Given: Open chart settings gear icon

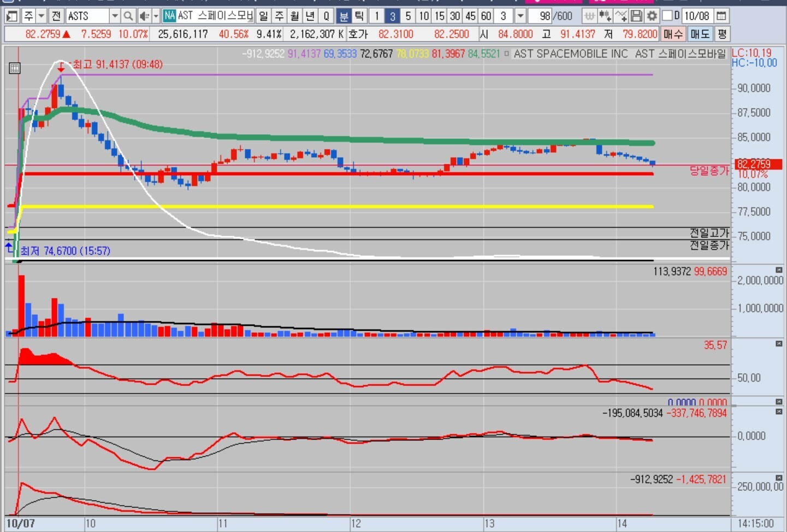Looking at the screenshot, I should click(x=652, y=16).
